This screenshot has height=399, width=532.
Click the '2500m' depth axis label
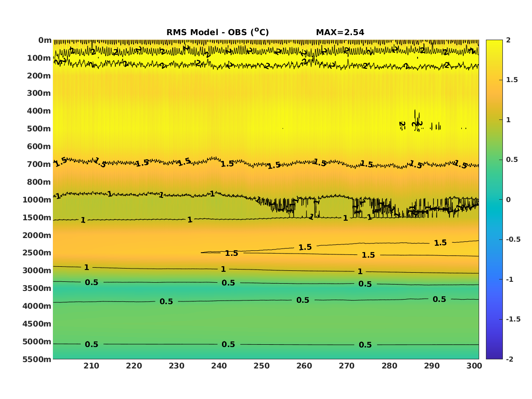coord(37,253)
